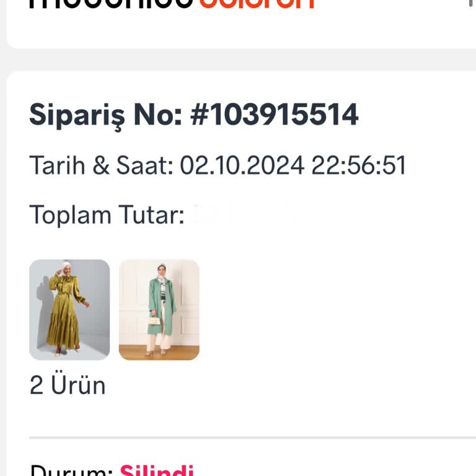
Task: Click the "Tarih & Saat:" label
Action: pos(101,166)
